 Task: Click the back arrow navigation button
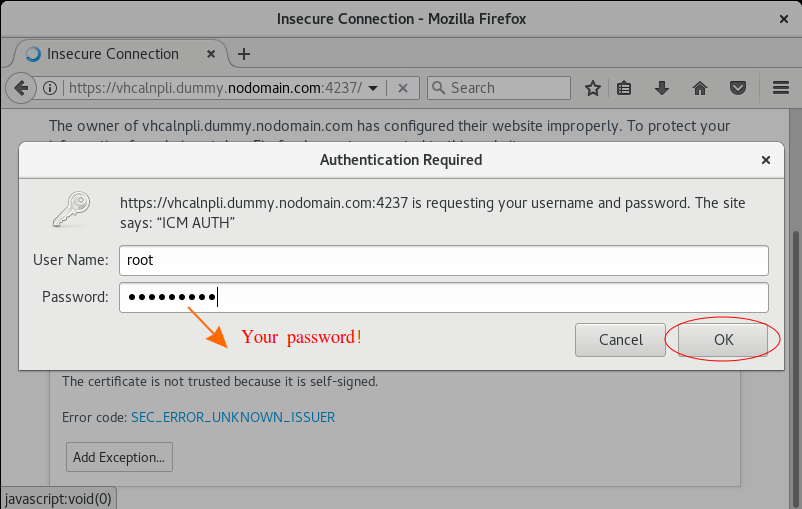21,88
